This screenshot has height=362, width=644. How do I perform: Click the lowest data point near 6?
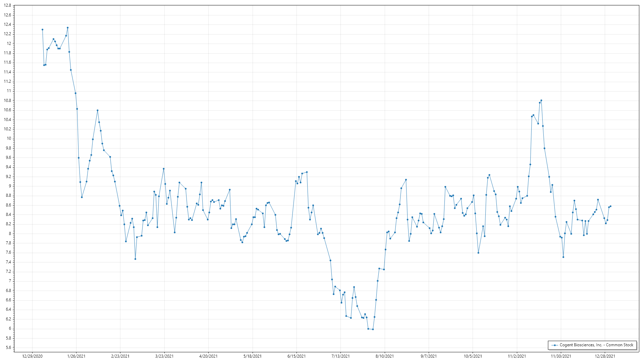(x=373, y=329)
